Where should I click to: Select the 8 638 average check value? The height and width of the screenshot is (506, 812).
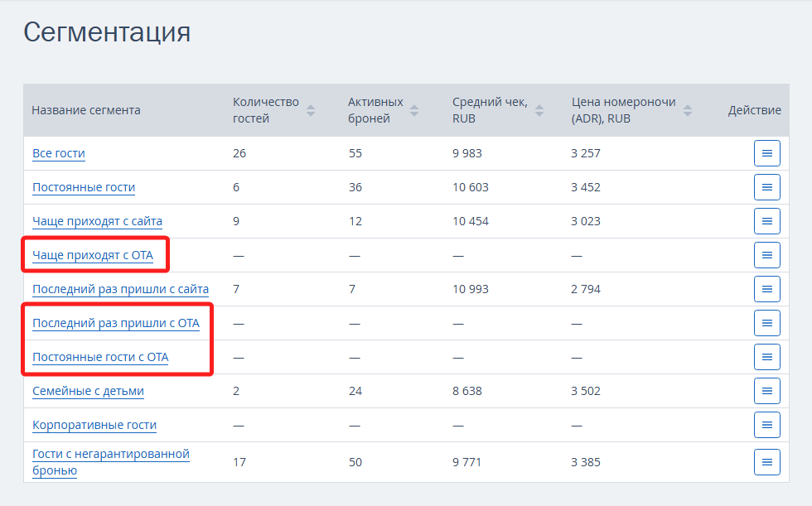click(467, 391)
